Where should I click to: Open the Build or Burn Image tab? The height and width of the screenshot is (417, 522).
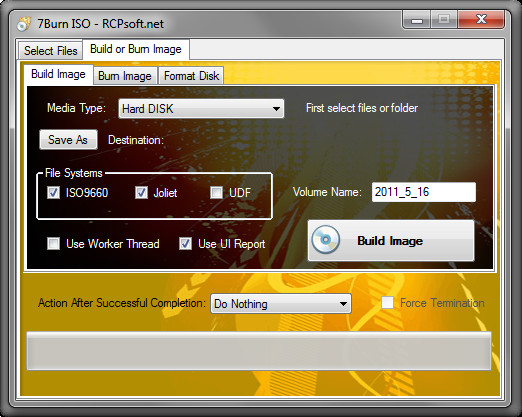136,49
